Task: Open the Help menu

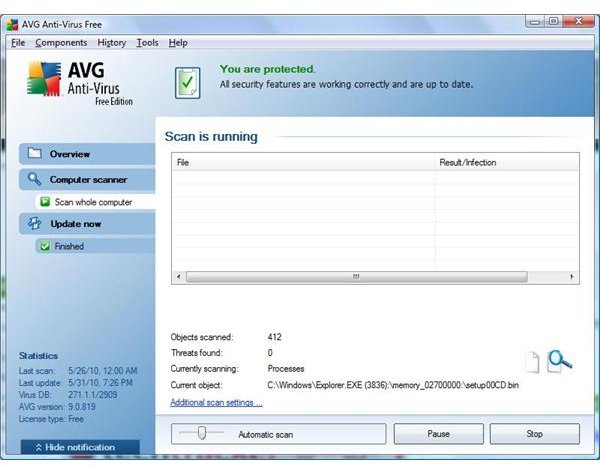Action: point(178,42)
